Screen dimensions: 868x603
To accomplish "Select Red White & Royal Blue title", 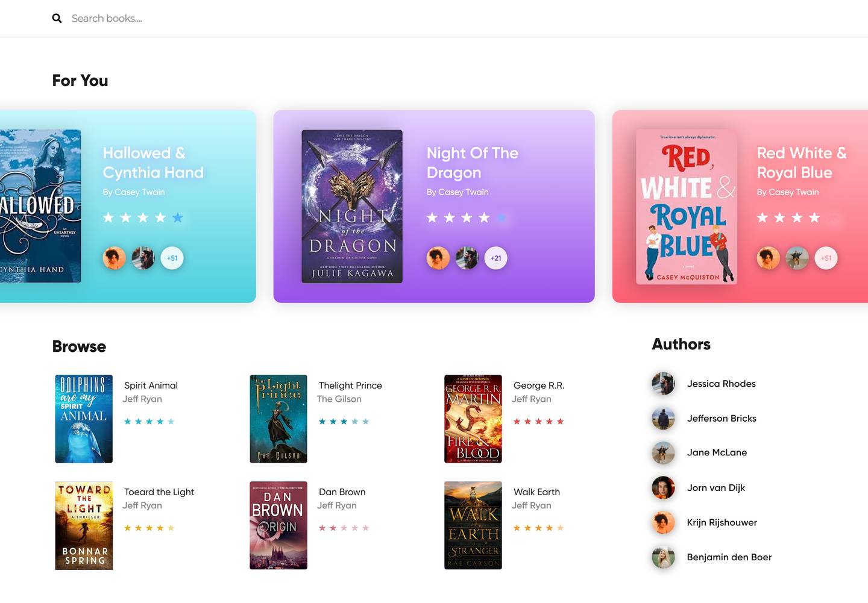I will [x=802, y=163].
